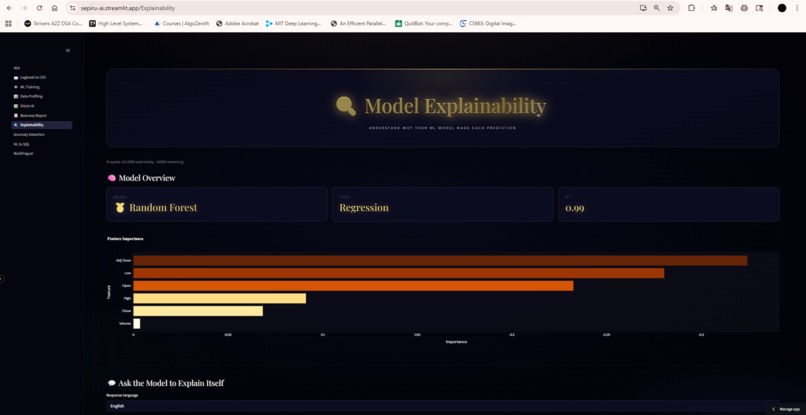Open the apps grid in bookmarks bar
The width and height of the screenshot is (806, 415).
9,23
